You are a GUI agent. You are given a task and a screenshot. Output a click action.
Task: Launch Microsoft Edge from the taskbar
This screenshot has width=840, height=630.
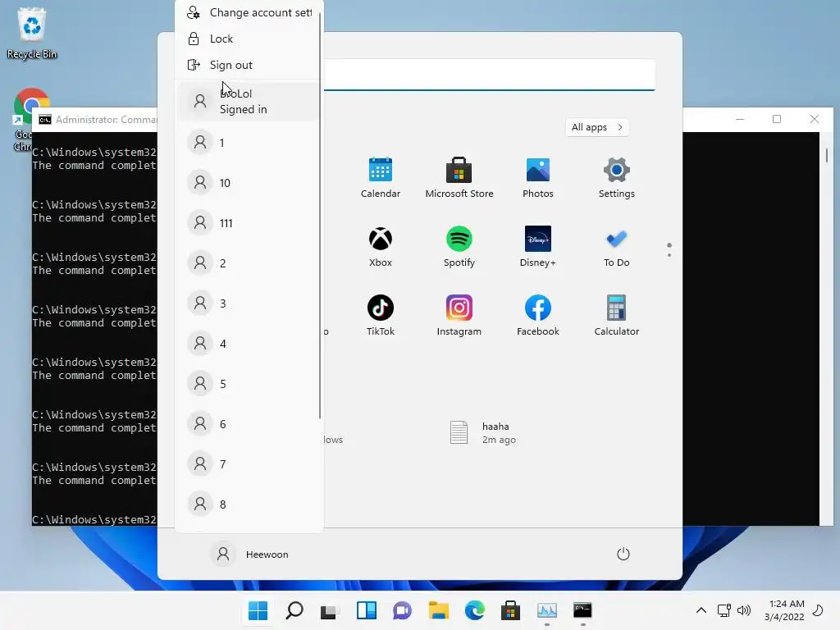tap(475, 610)
